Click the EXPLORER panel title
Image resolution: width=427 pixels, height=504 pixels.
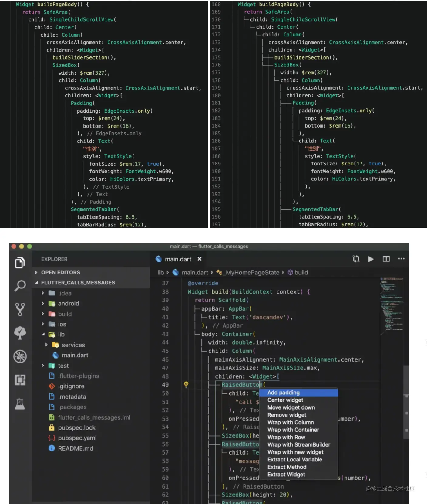[x=54, y=259]
